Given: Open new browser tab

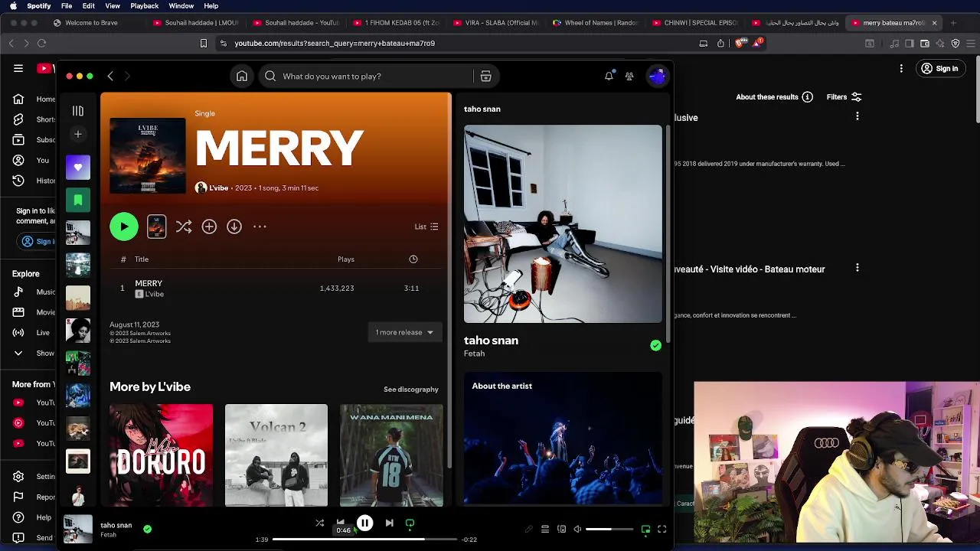Looking at the screenshot, I should click(953, 23).
